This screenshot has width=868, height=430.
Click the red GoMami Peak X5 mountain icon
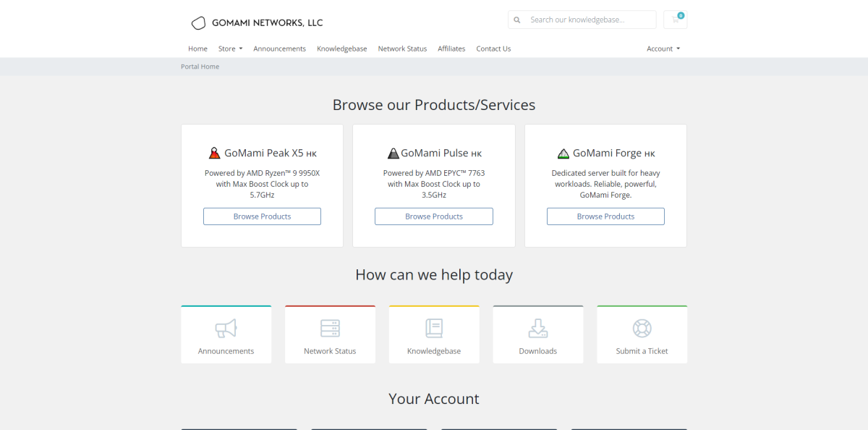point(214,153)
